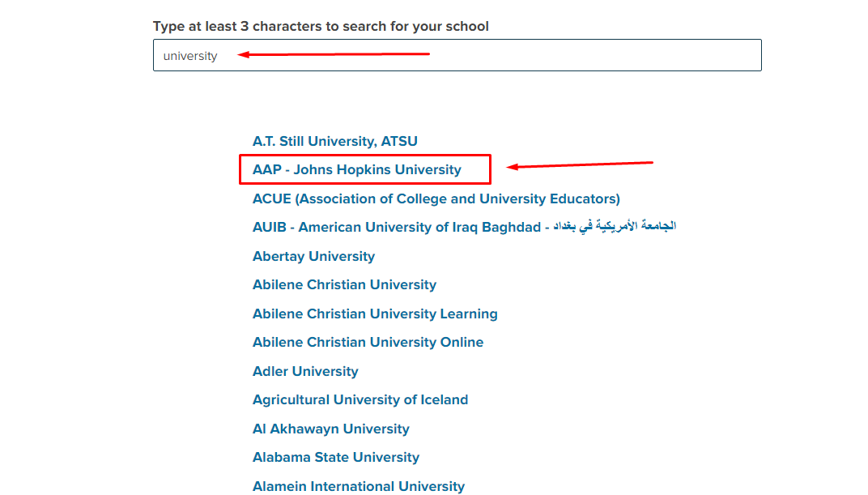Click the red arrow inside the search box

(334, 54)
